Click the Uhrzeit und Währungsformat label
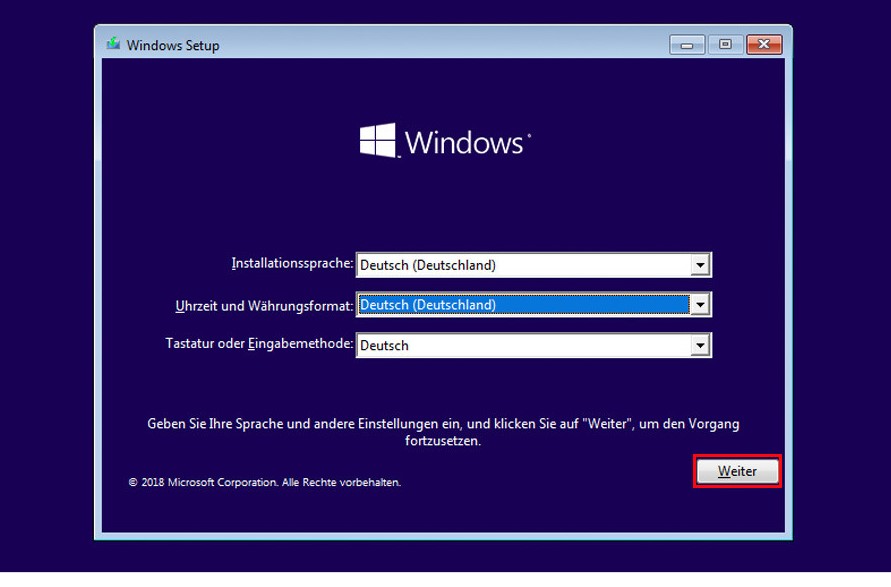Screen dimensions: 891x587 click(264, 306)
